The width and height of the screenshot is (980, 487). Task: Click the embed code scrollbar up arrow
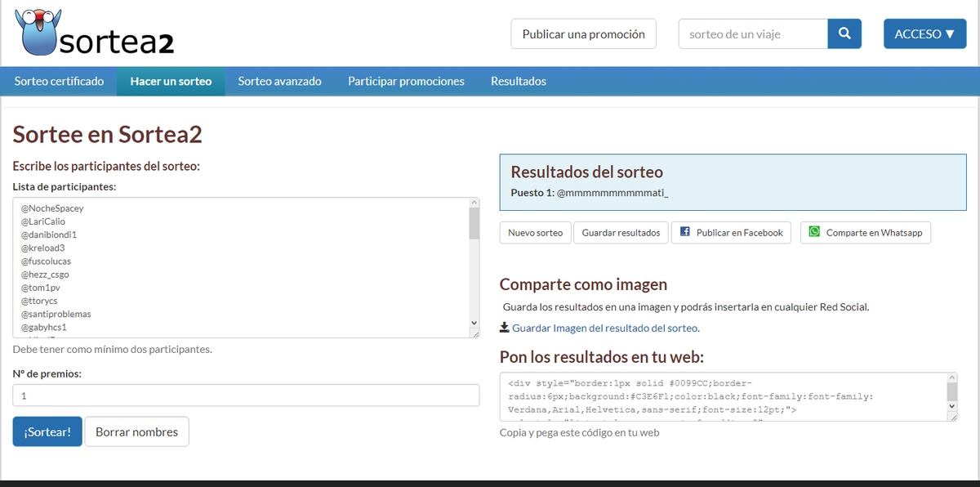coord(952,378)
